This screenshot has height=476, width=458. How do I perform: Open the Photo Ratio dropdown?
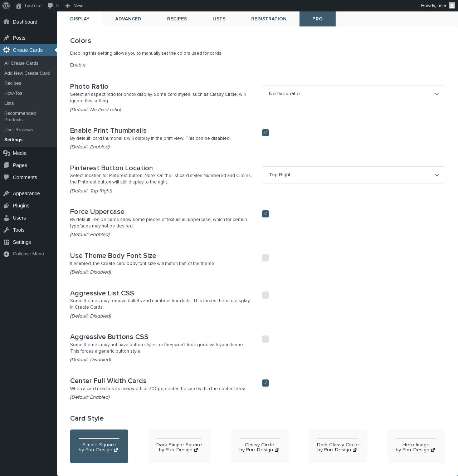tap(354, 94)
